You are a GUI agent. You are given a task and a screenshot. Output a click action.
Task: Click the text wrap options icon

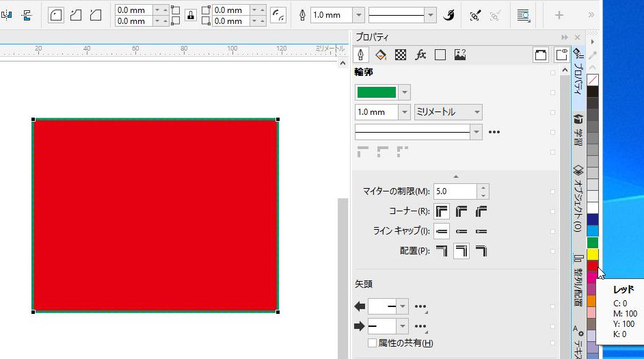[523, 16]
